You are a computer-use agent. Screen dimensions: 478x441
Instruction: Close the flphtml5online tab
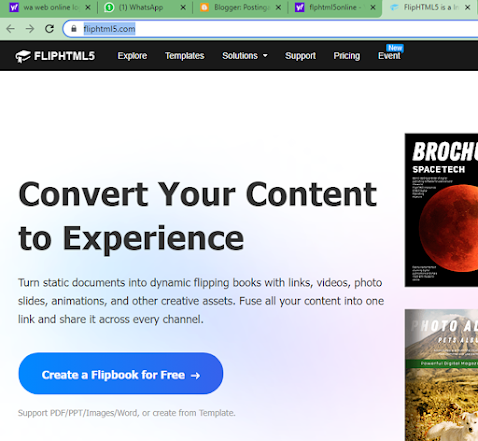(x=373, y=7)
